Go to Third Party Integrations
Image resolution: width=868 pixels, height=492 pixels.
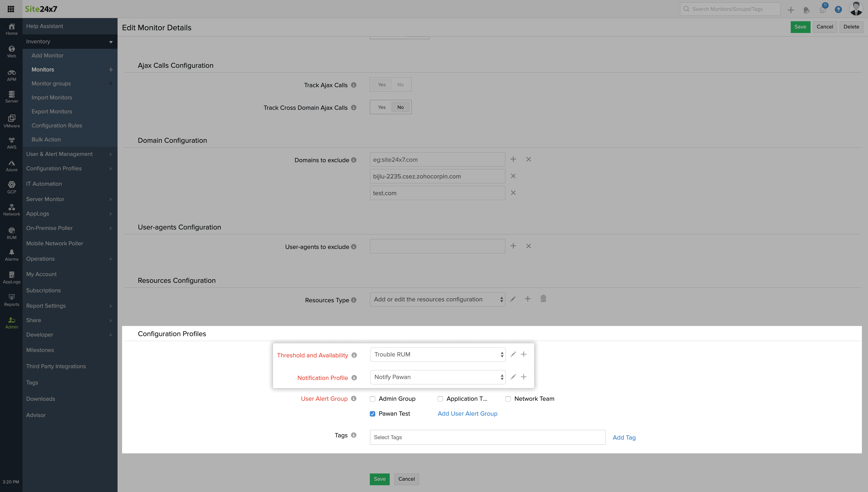click(x=56, y=366)
